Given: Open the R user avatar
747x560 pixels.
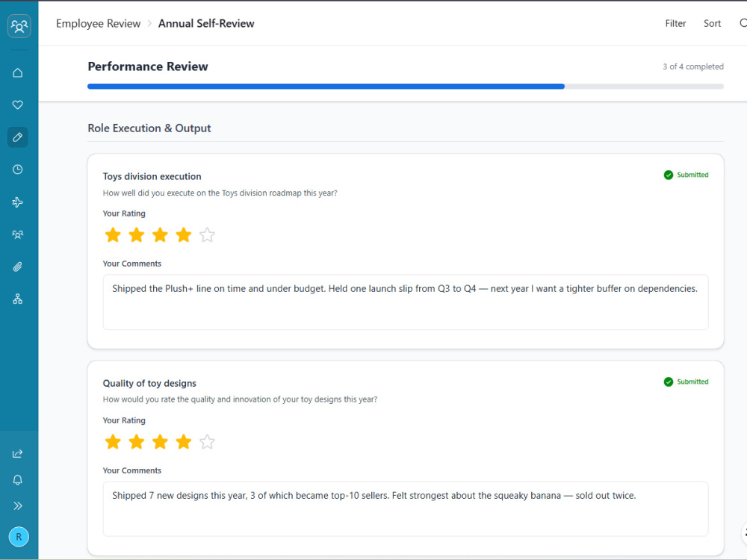Looking at the screenshot, I should (19, 537).
